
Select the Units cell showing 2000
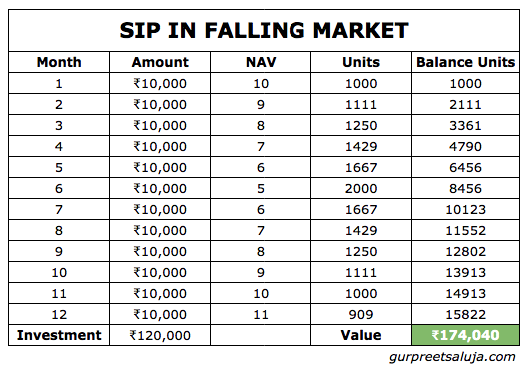point(361,188)
